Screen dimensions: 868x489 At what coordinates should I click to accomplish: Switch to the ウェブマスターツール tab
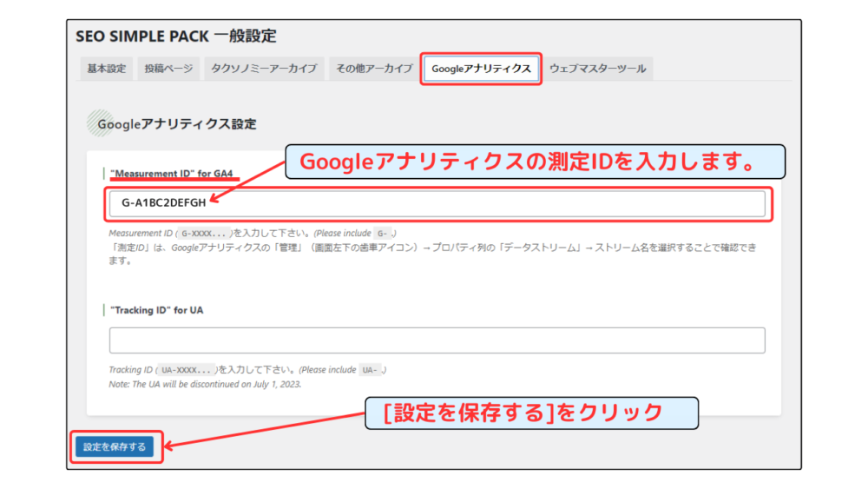tap(598, 69)
